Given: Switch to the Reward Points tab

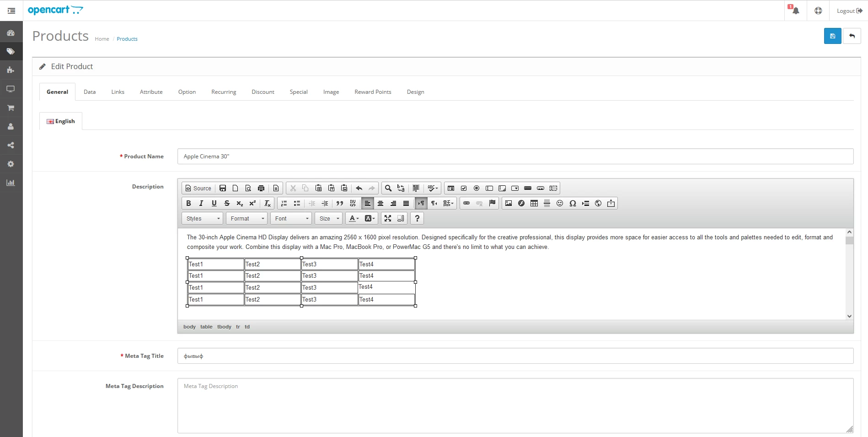Looking at the screenshot, I should pos(373,92).
